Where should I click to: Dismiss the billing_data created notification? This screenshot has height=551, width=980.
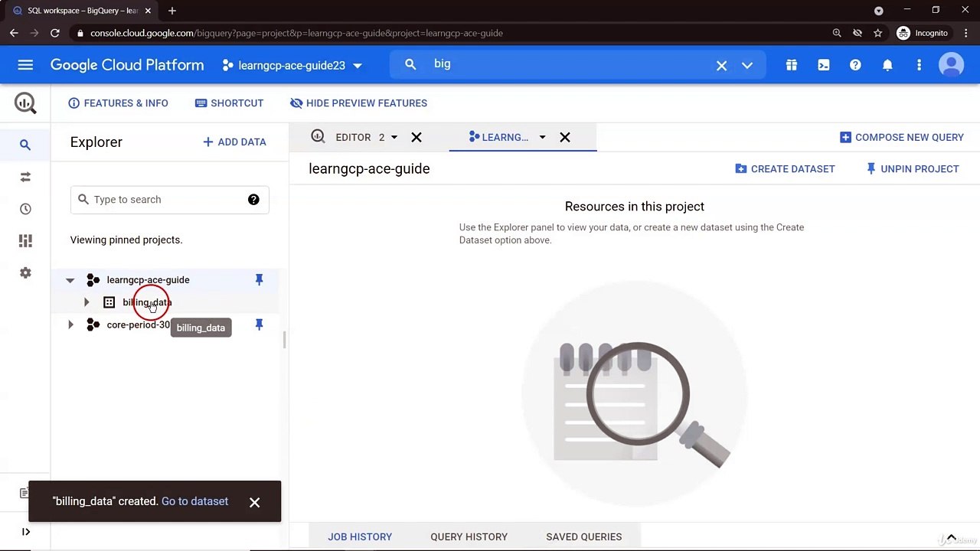click(x=254, y=502)
